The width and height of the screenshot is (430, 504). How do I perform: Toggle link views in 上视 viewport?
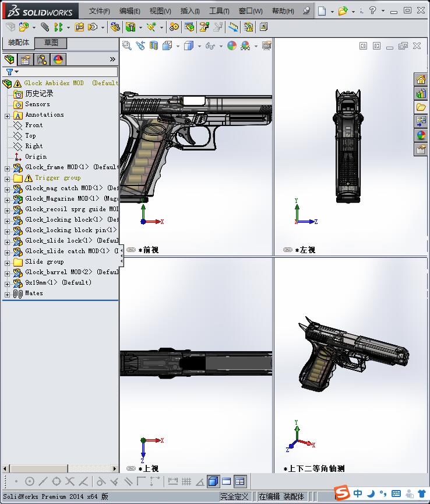pos(131,468)
